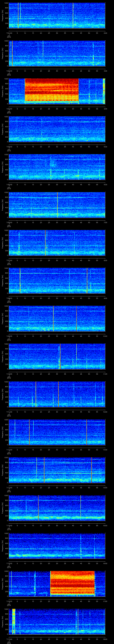114x644 pixels.
Task: Click the 'Frequency (Hz)' axis title of 7:17:00 panel
Action: click(x=3, y=621)
